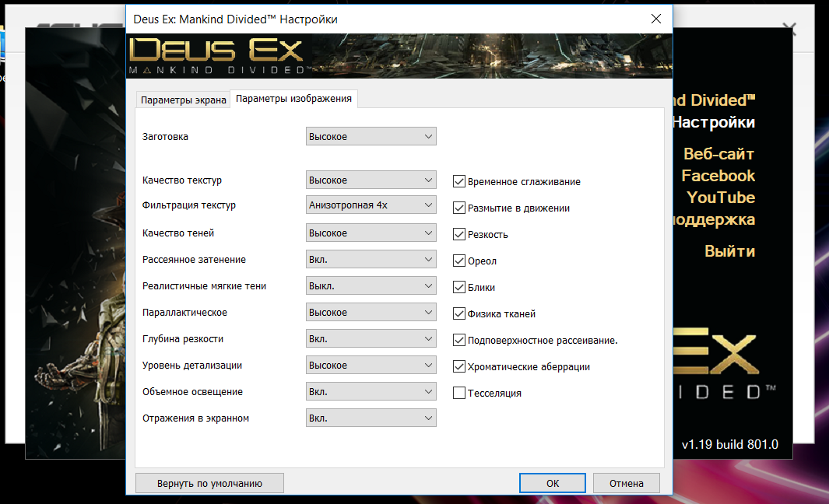The height and width of the screenshot is (504, 829).
Task: Expand the Рассеянное затенение dropdown
Action: pos(371,260)
